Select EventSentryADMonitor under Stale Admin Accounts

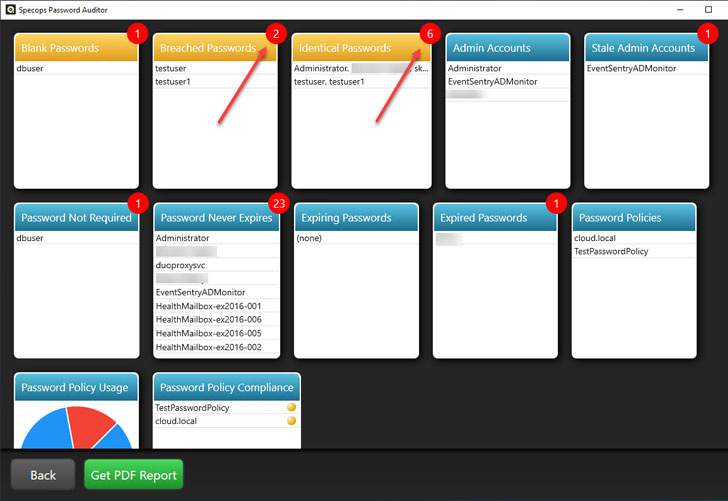pyautogui.click(x=632, y=68)
